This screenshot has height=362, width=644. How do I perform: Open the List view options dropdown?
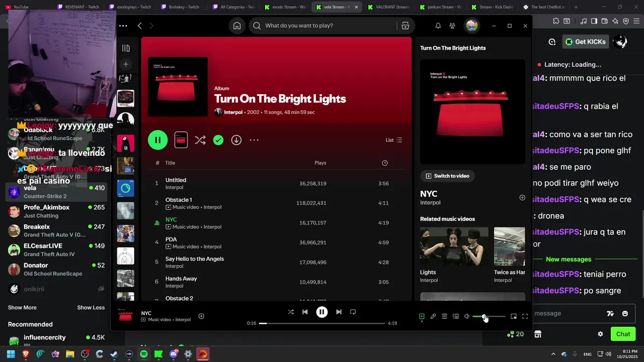394,140
